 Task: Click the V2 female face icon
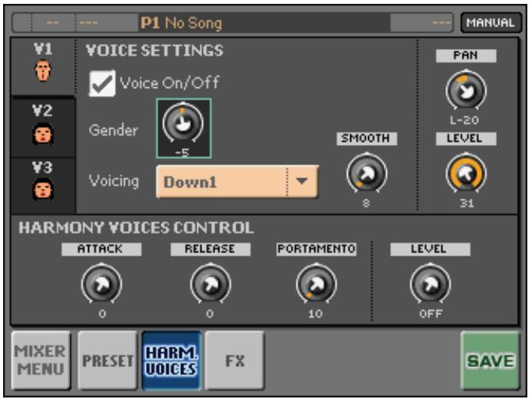click(43, 133)
